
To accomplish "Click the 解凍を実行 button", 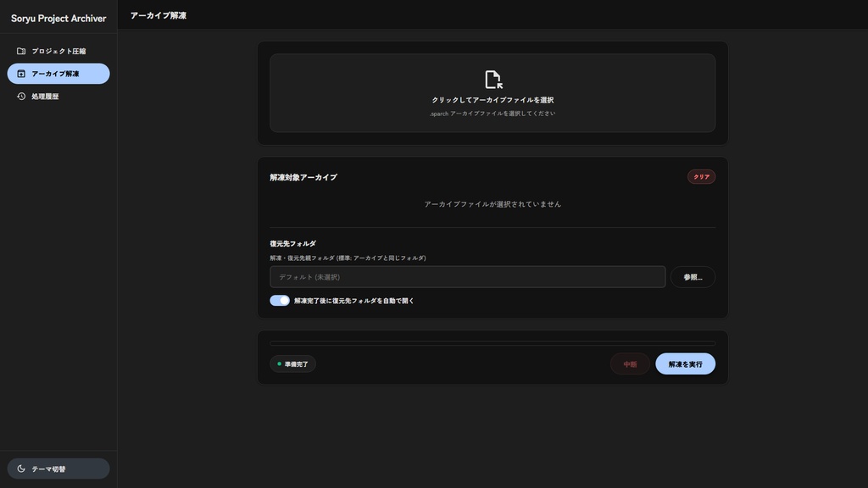I will coord(685,364).
